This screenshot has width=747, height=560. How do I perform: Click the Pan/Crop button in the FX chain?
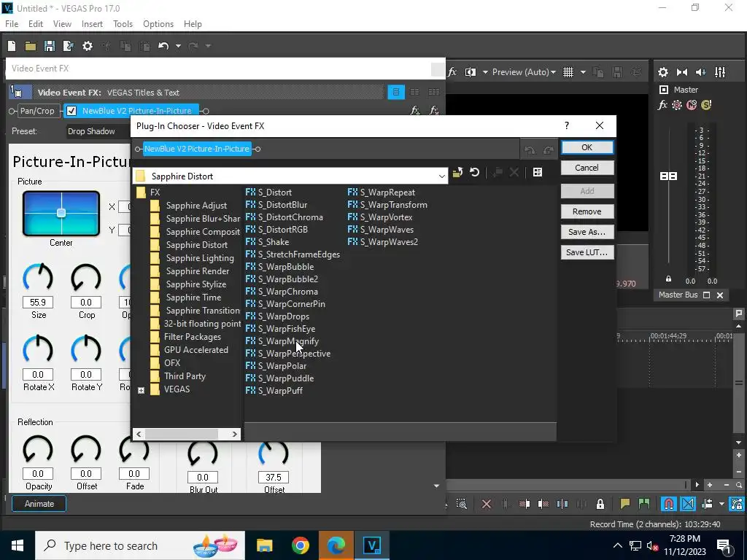[x=37, y=111]
